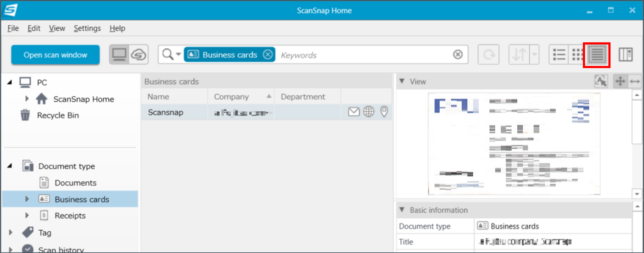Switch to ScanSnap Cloud view toggle

139,54
